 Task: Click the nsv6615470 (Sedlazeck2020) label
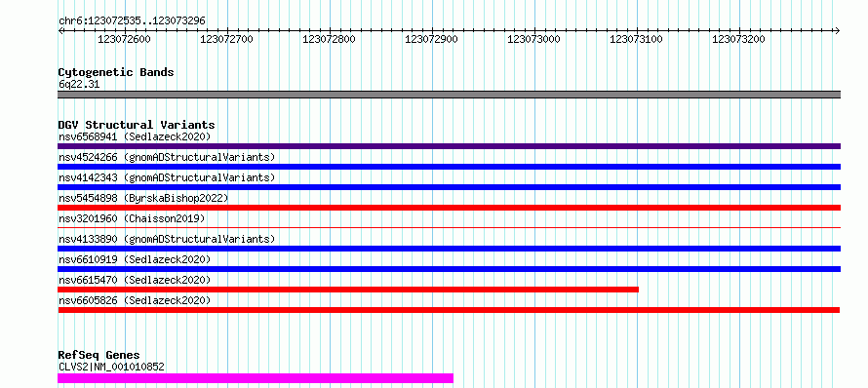pyautogui.click(x=135, y=280)
